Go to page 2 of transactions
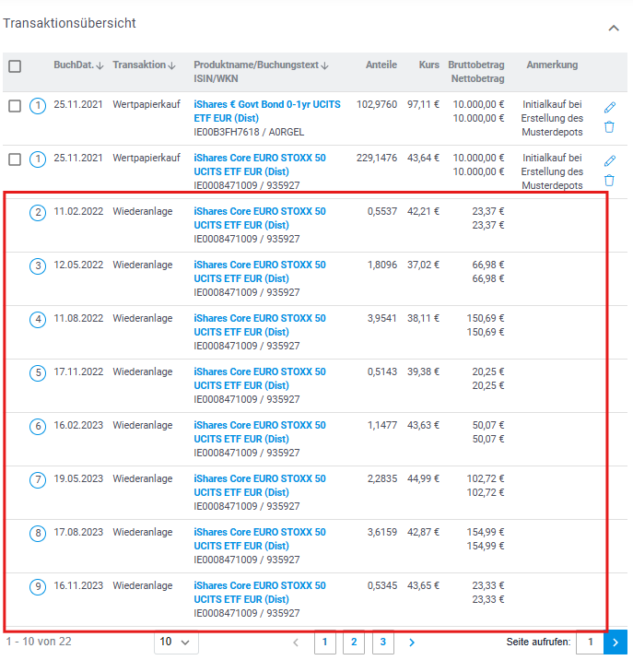The width and height of the screenshot is (633, 672). [354, 642]
